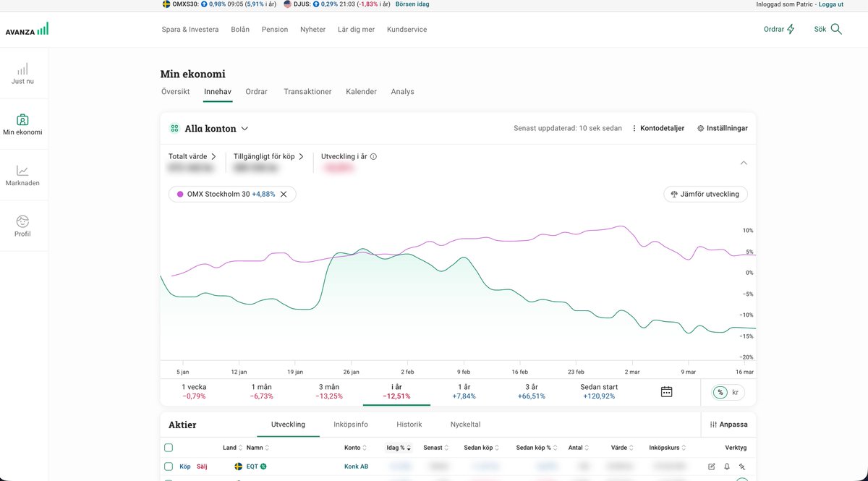868x481 pixels.
Task: Set a price alert via the bell icon on EQT row
Action: tap(726, 467)
